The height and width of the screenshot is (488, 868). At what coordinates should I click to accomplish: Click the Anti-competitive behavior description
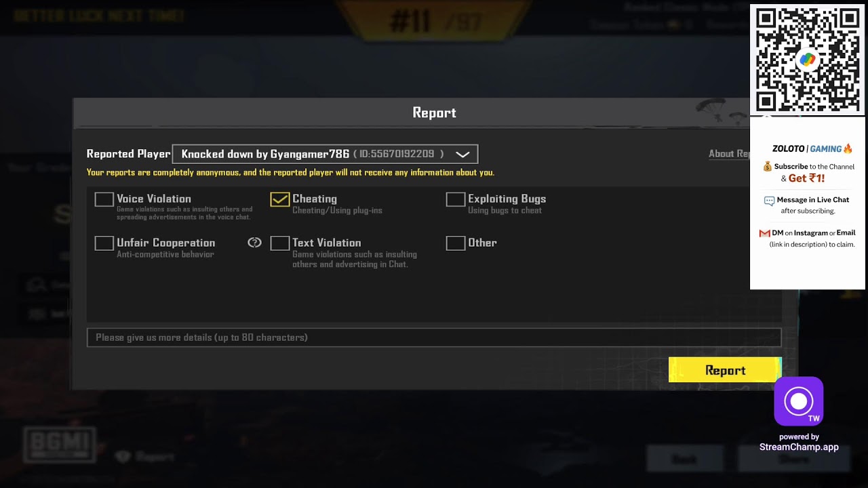[x=165, y=255]
